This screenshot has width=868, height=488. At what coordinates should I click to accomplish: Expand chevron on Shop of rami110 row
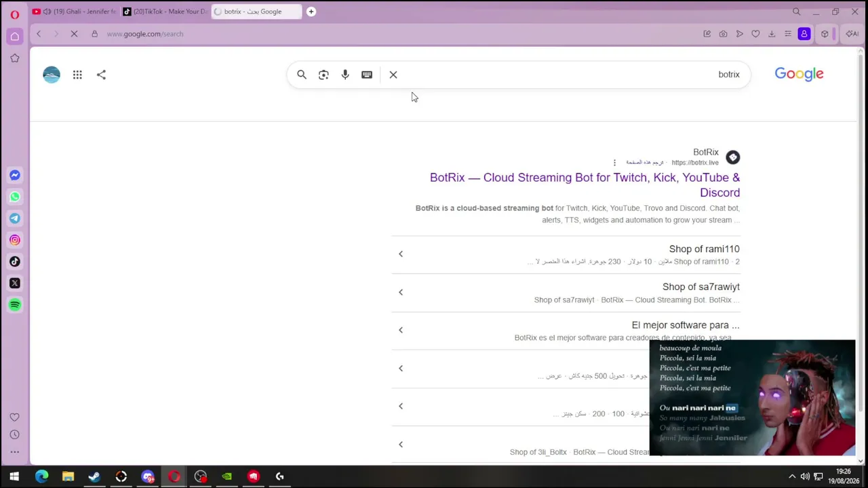[401, 254]
